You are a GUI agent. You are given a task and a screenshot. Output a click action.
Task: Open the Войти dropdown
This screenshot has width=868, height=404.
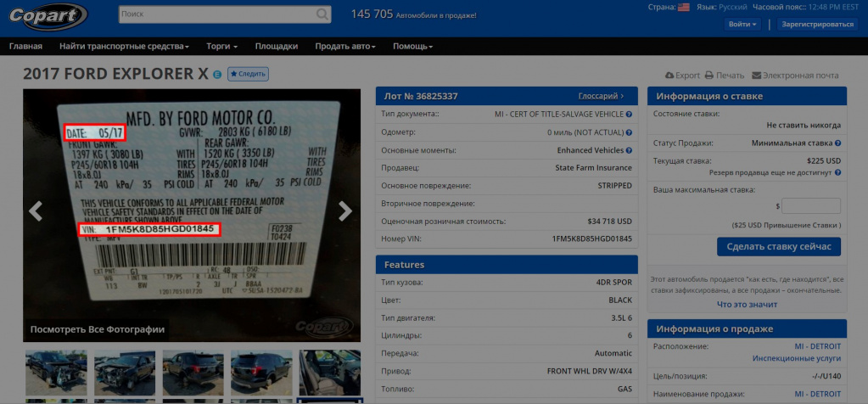pos(742,25)
